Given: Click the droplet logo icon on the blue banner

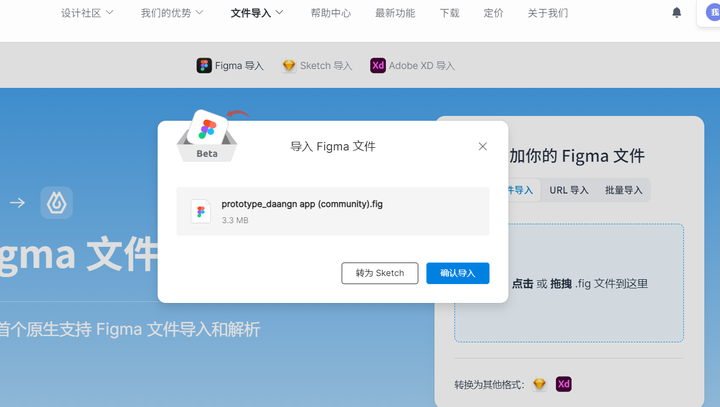Looking at the screenshot, I should (56, 203).
